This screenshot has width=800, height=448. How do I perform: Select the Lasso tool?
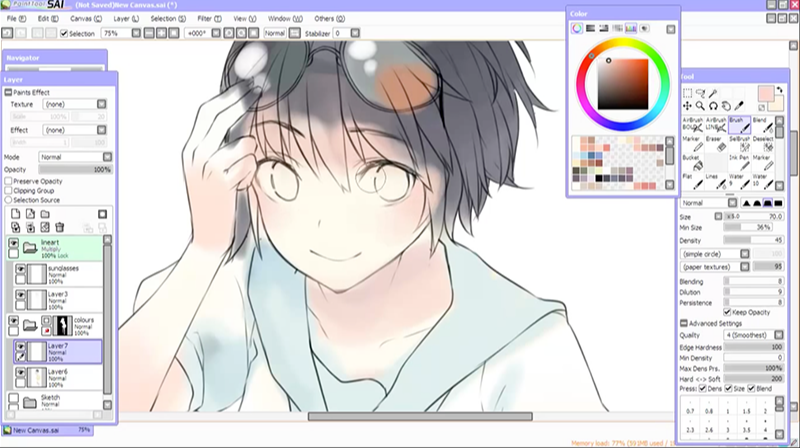pos(701,93)
